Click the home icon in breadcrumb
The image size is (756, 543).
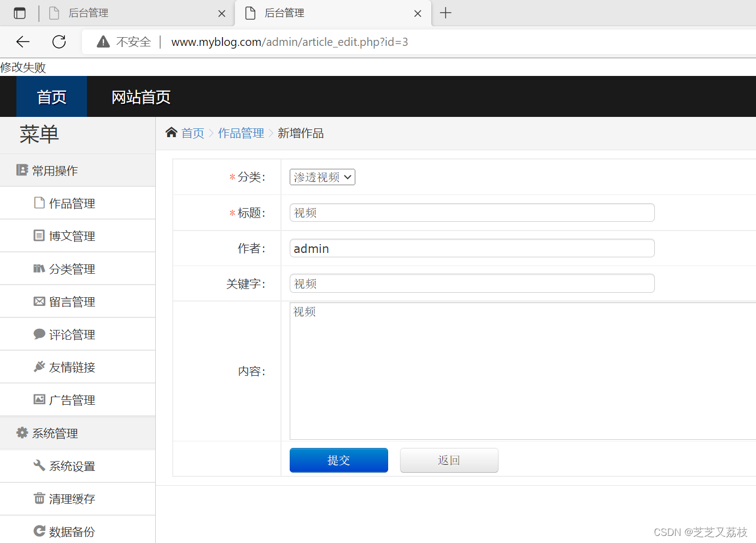pyautogui.click(x=172, y=132)
